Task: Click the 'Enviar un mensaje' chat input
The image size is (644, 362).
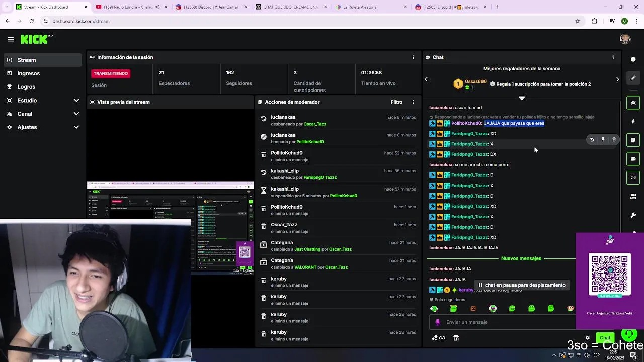Action: [x=503, y=322]
